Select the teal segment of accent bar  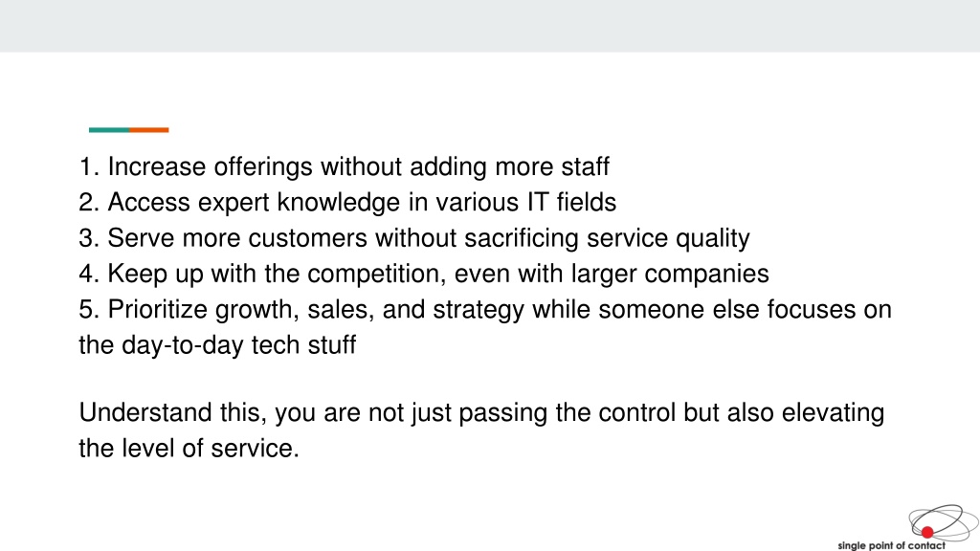(109, 130)
